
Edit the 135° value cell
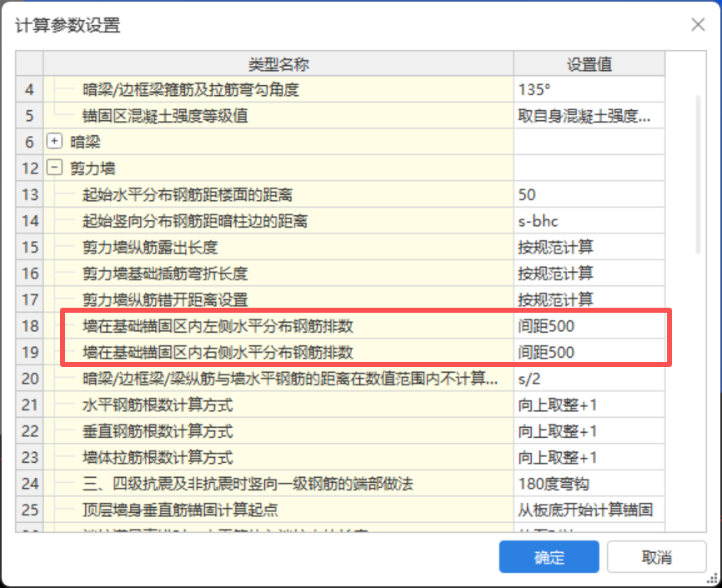(589, 89)
